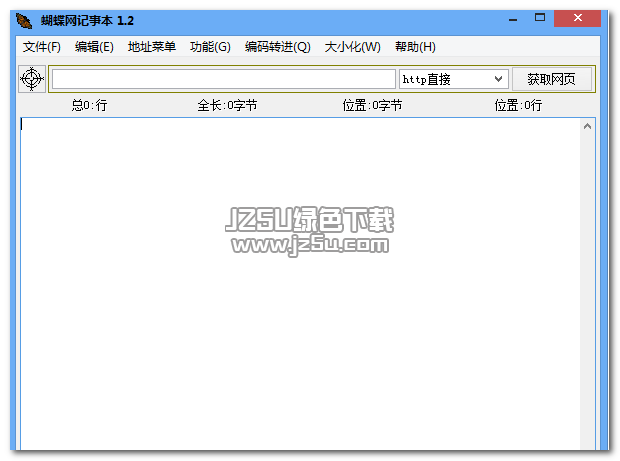Click the 位置:0行 status label
This screenshot has height=461, width=620.
pos(518,105)
